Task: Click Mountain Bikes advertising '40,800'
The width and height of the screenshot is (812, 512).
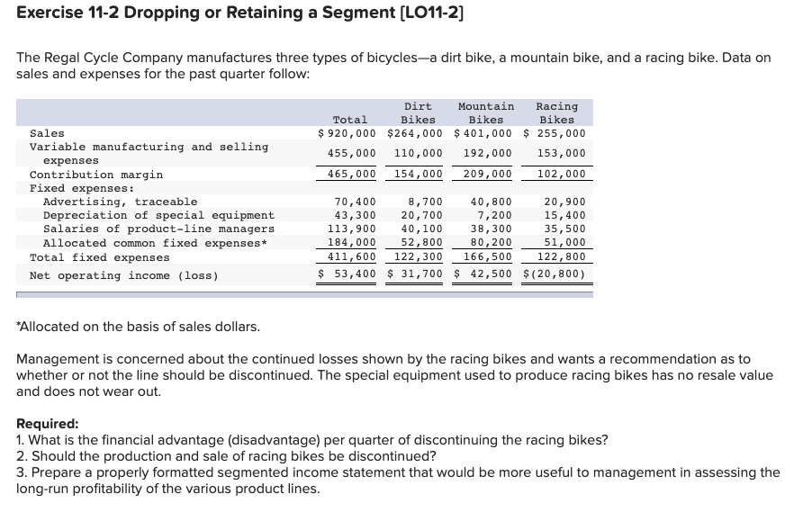Action: 491,202
